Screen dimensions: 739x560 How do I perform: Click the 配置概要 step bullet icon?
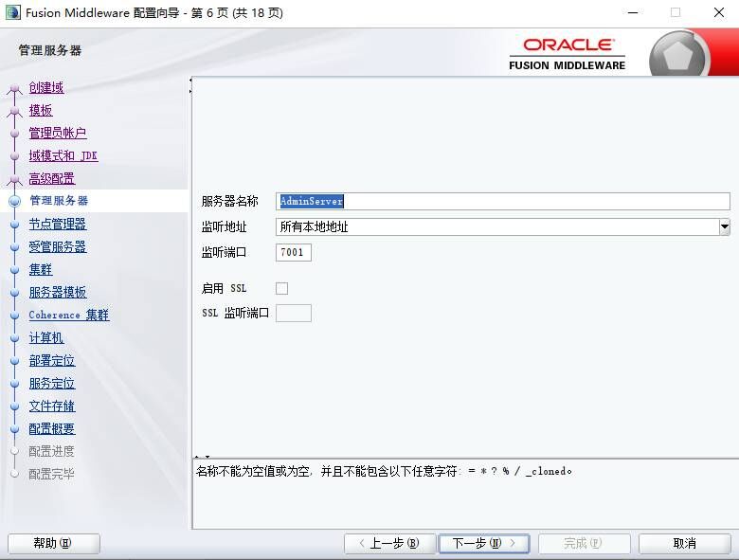[x=14, y=429]
